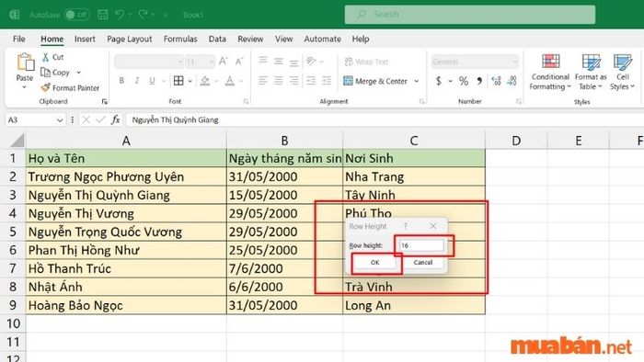Screen dimensions: 644x362
Task: Open the File tab
Action: (19, 39)
